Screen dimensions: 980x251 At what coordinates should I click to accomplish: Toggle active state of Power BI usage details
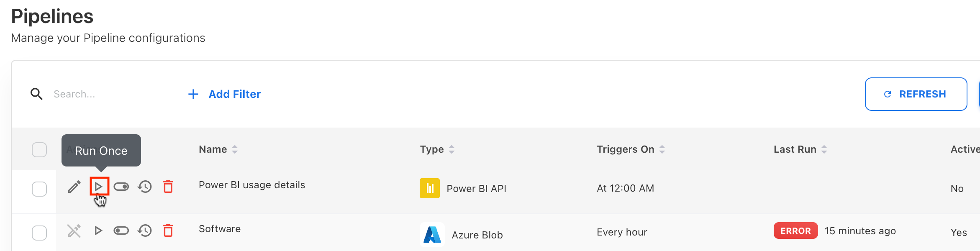(x=121, y=187)
